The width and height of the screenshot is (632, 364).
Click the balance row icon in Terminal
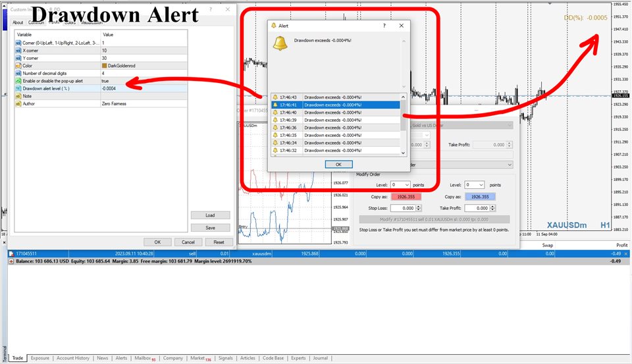(x=11, y=261)
